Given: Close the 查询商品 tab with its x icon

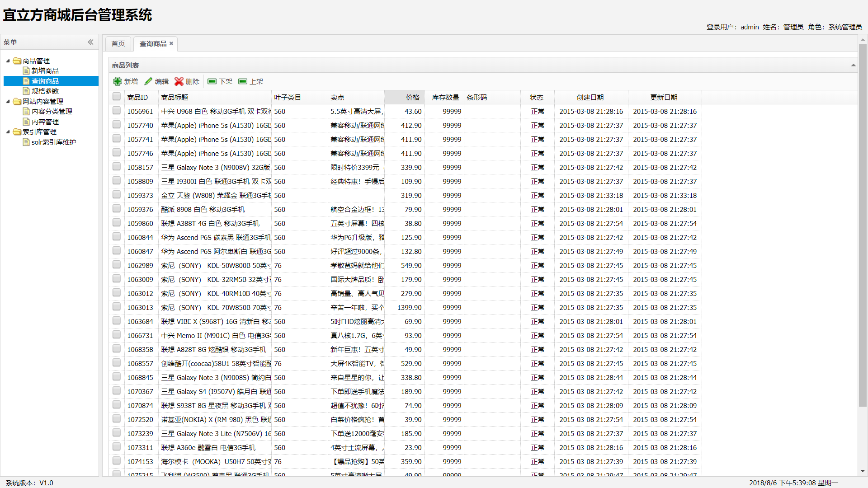Looking at the screenshot, I should [171, 44].
